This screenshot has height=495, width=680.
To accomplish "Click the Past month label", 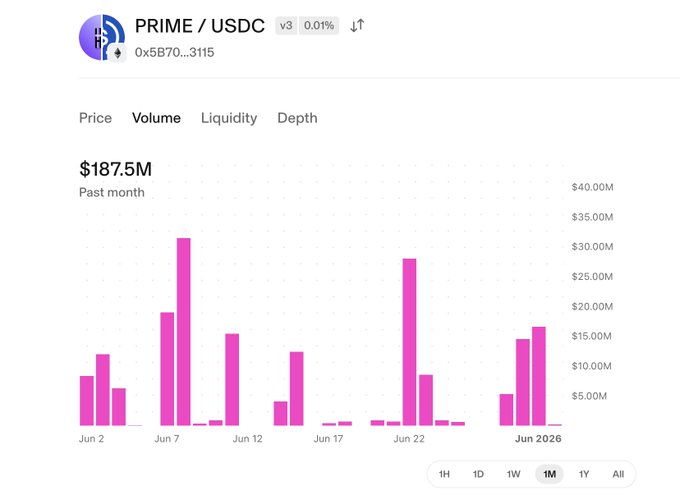I will [x=112, y=193].
